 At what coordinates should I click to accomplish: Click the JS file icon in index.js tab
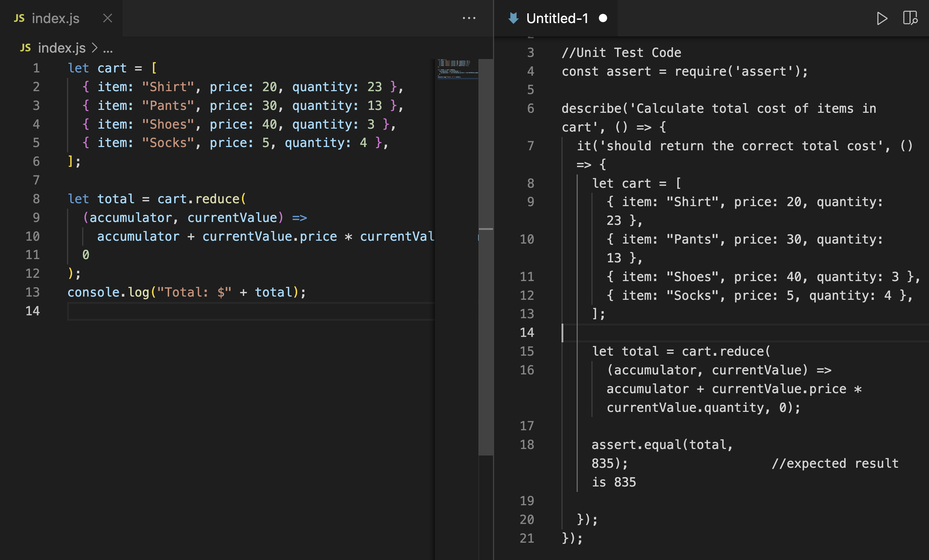click(x=19, y=18)
